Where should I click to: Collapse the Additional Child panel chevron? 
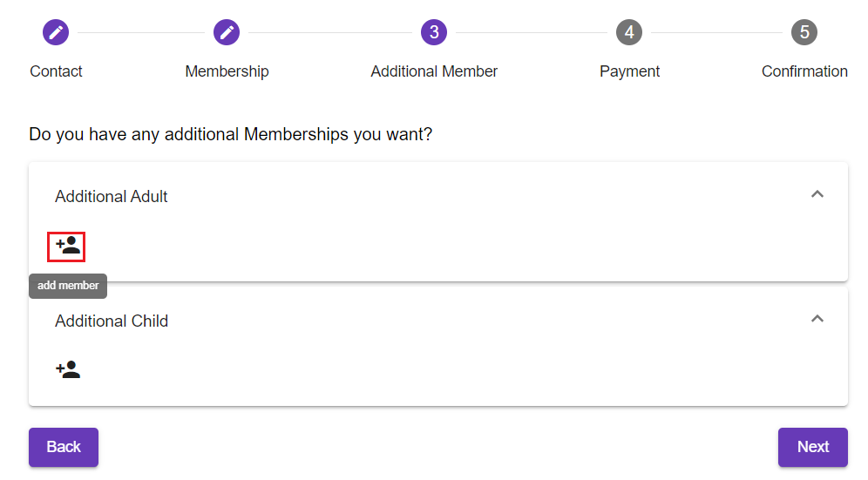(x=817, y=319)
